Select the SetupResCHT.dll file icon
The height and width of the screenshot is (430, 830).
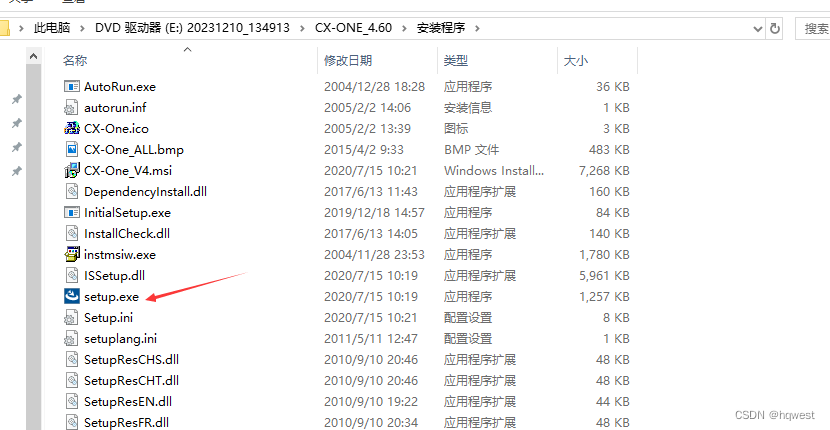tap(71, 380)
